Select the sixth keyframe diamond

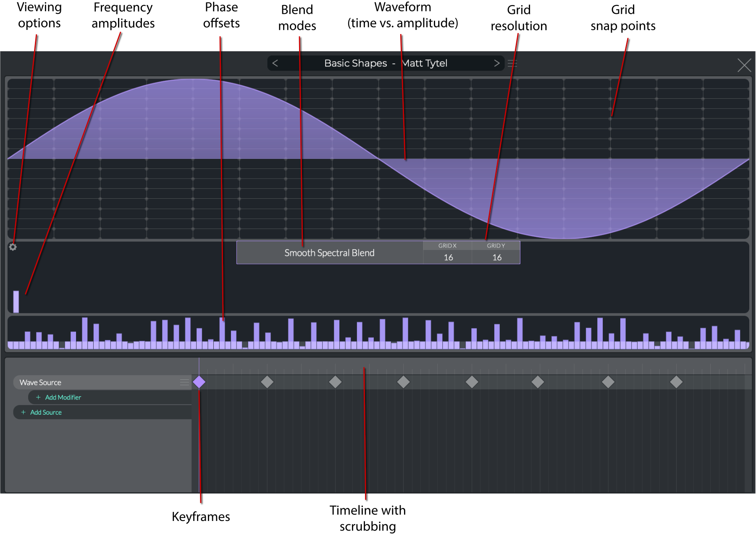pyautogui.click(x=538, y=382)
